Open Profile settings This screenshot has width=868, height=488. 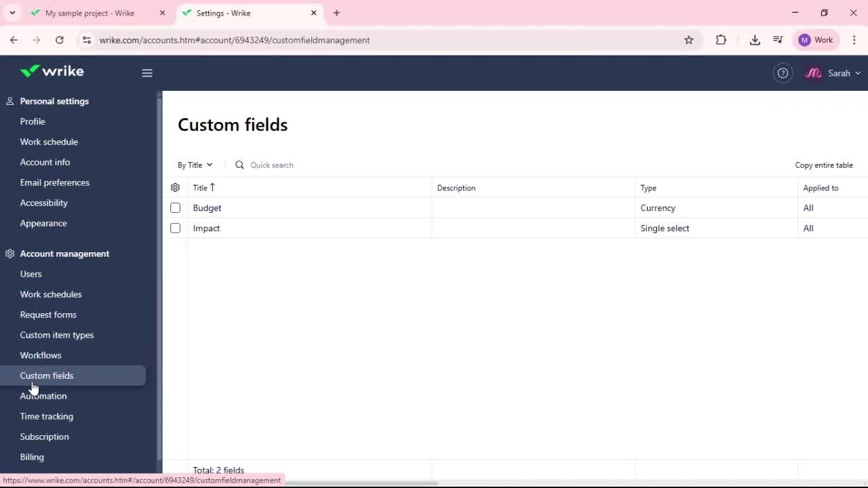pyautogui.click(x=33, y=121)
